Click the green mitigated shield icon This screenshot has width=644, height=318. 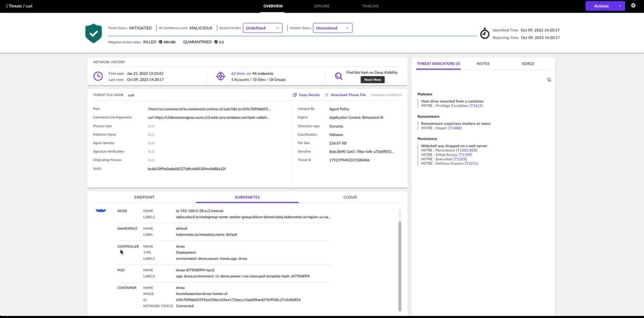pyautogui.click(x=93, y=33)
